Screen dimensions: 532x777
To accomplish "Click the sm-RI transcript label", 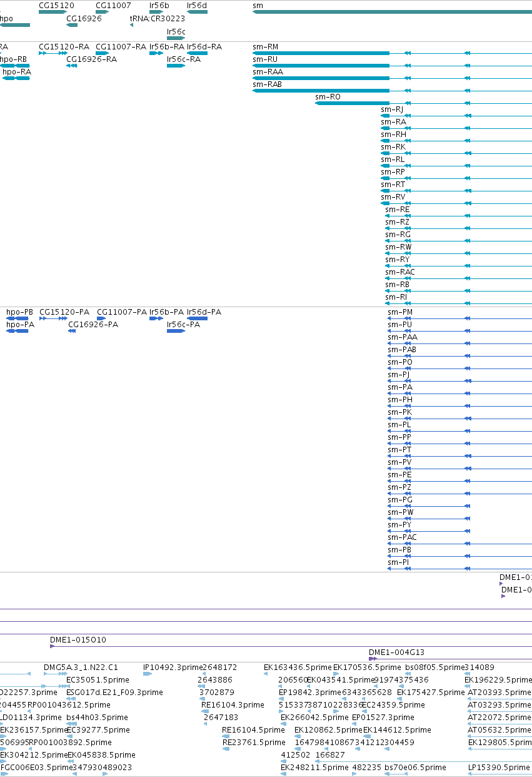I will tap(396, 297).
